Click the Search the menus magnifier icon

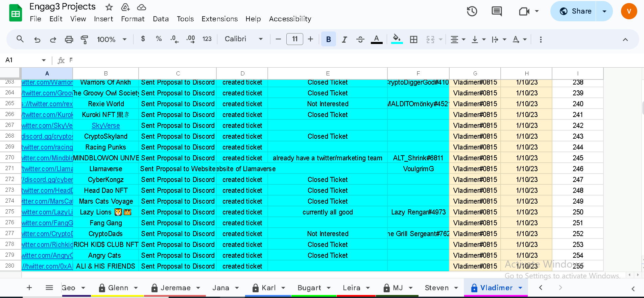pyautogui.click(x=20, y=39)
